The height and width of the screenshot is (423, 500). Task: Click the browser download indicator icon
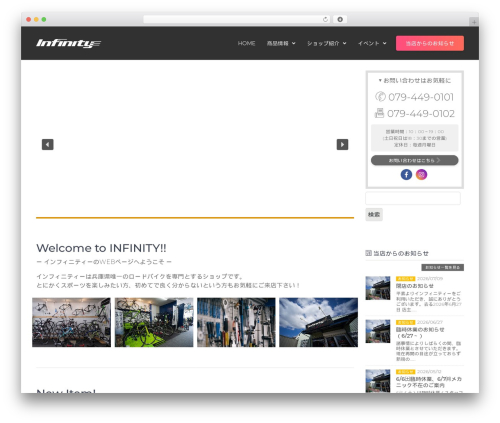point(340,19)
